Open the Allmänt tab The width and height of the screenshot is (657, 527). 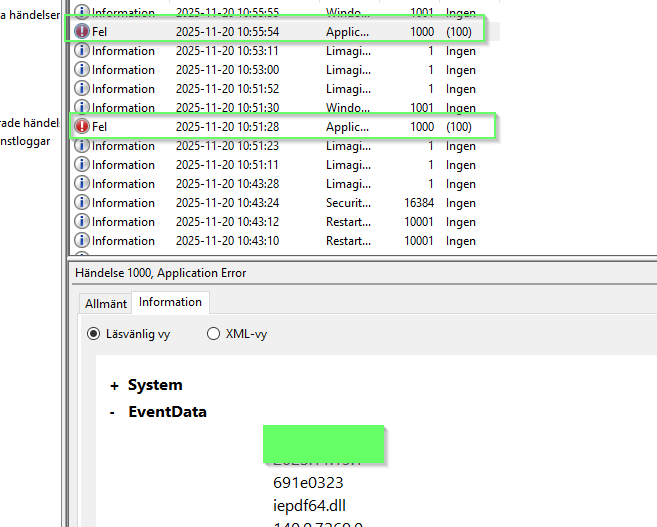105,303
